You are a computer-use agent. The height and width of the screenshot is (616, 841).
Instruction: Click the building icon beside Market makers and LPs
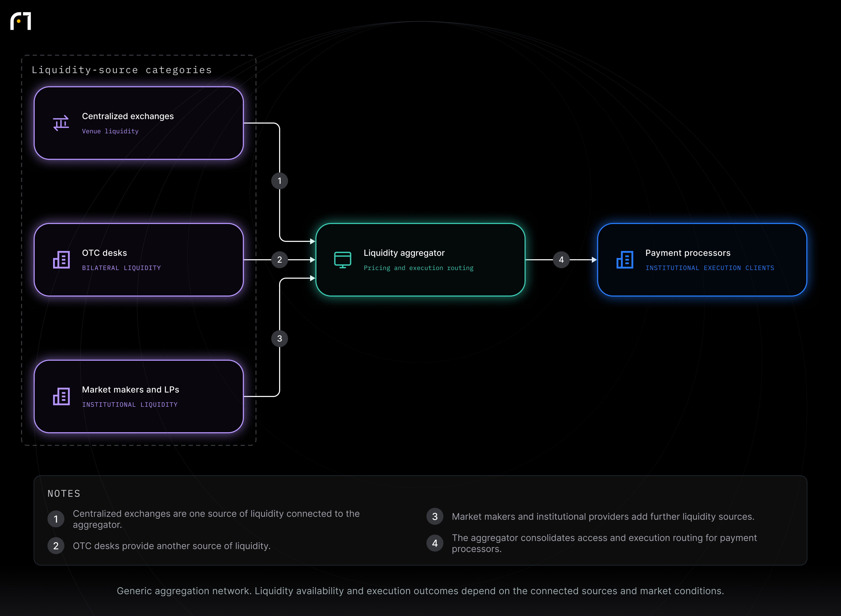click(61, 396)
